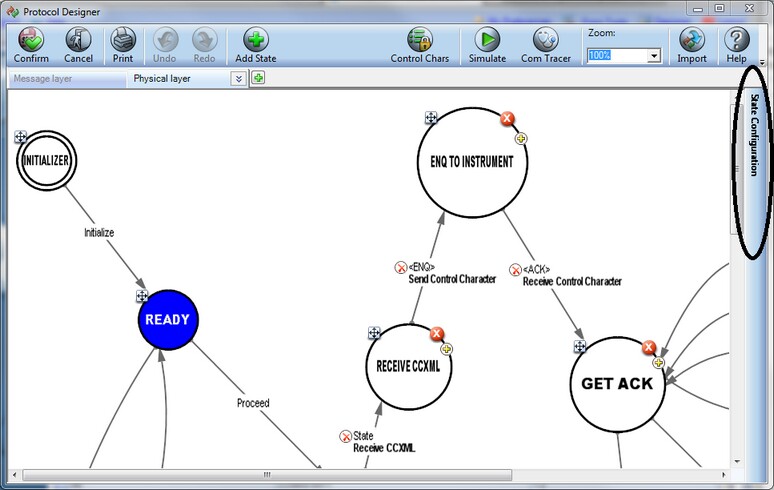Click the Print icon
Image resolution: width=774 pixels, height=490 pixels.
click(x=123, y=40)
